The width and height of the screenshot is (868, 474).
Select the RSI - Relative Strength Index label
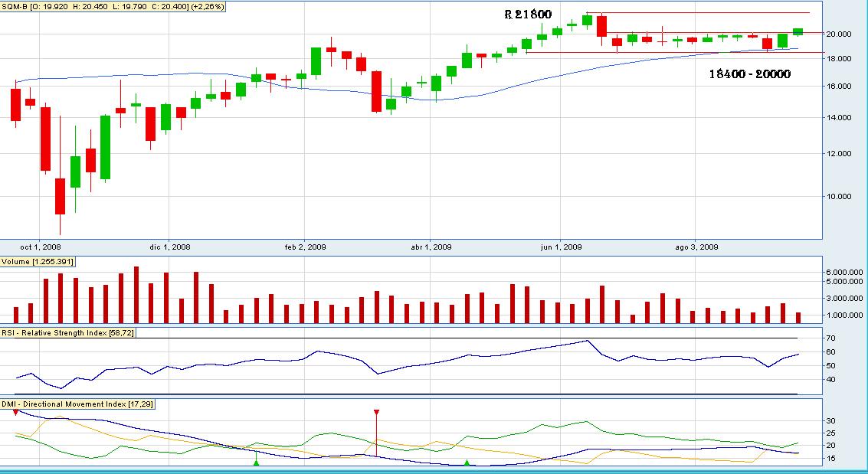(x=67, y=332)
